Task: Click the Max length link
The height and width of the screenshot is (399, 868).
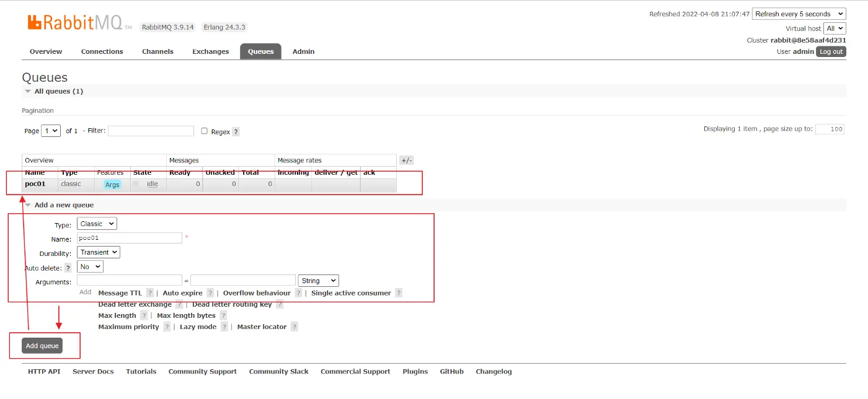Action: click(x=117, y=315)
